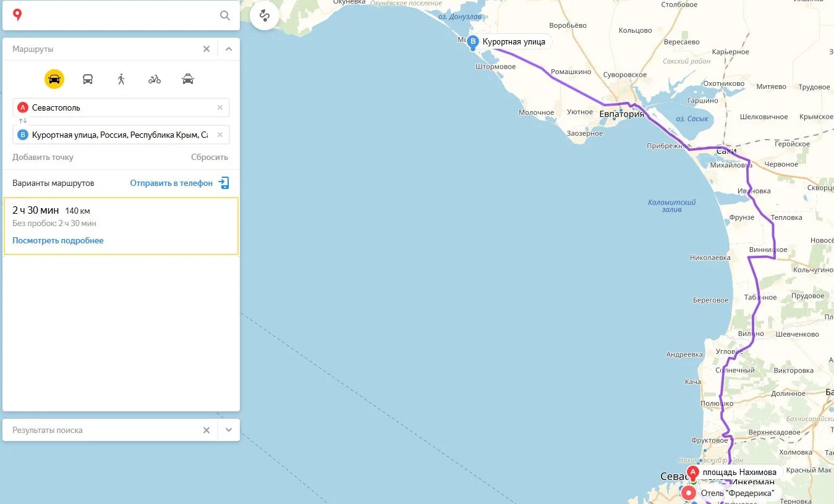Select the walking route mode
Viewport: 834px width, 504px height.
tap(121, 79)
